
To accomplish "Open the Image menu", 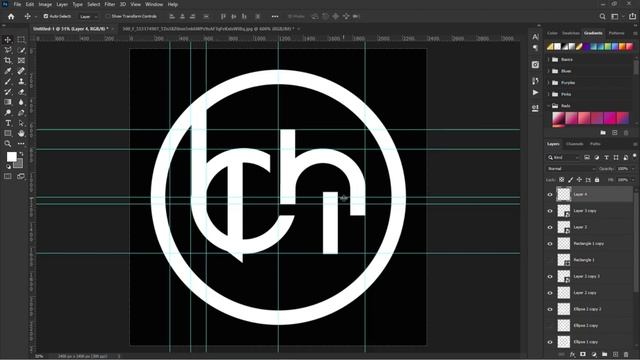I will tap(45, 4).
